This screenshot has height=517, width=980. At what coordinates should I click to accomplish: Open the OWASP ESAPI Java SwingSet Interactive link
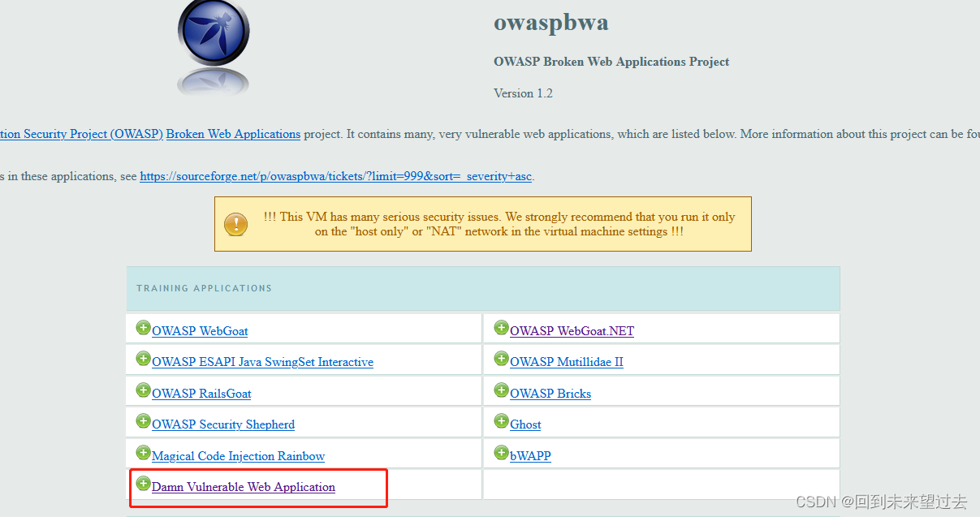click(x=262, y=361)
